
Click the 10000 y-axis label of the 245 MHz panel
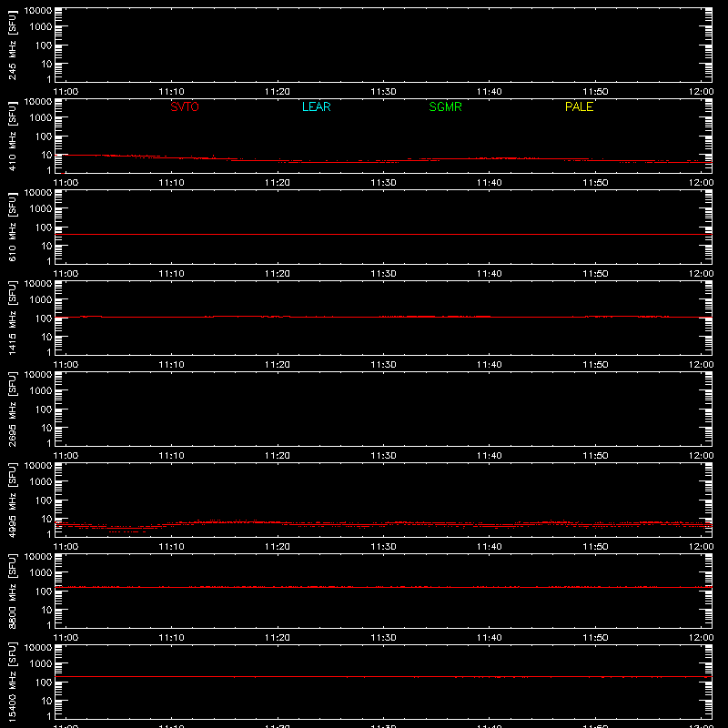(x=38, y=10)
